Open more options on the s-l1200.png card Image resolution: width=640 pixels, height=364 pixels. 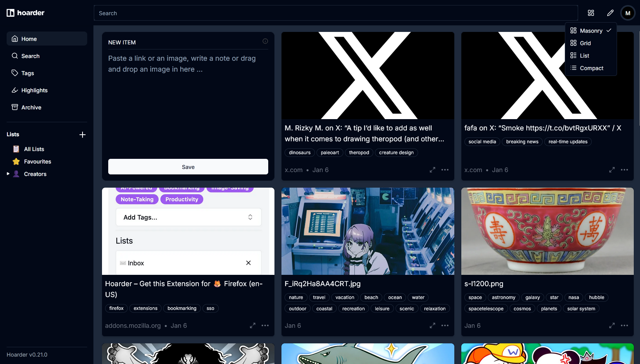click(x=625, y=325)
